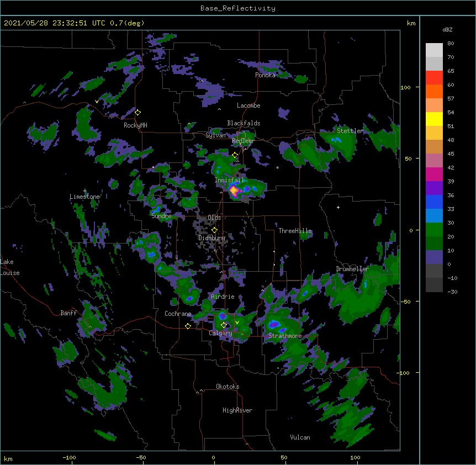Viewport: 476px width, 465px height.
Task: Click the Lake Louise label
Action: click(10, 267)
